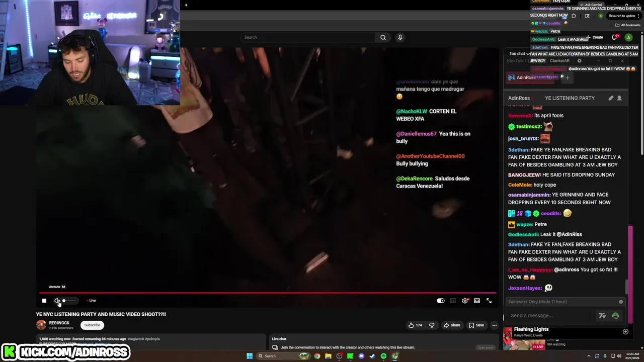This screenshot has width=644, height=362.
Task: Open File Explorer from the taskbar
Action: point(328,356)
